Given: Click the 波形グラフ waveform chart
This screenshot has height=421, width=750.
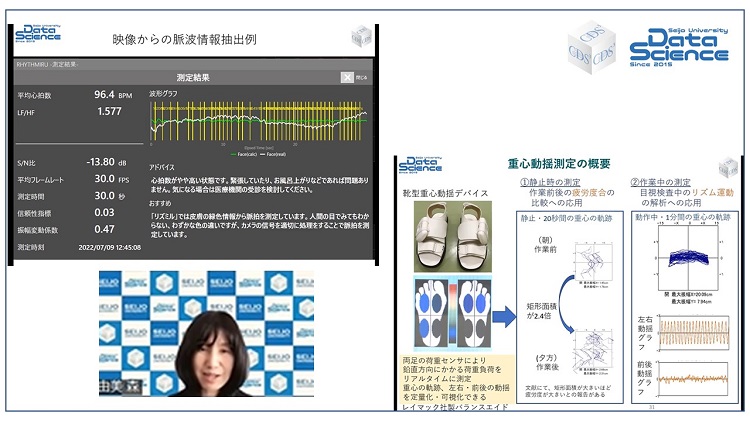Looking at the screenshot, I should pos(258,125).
